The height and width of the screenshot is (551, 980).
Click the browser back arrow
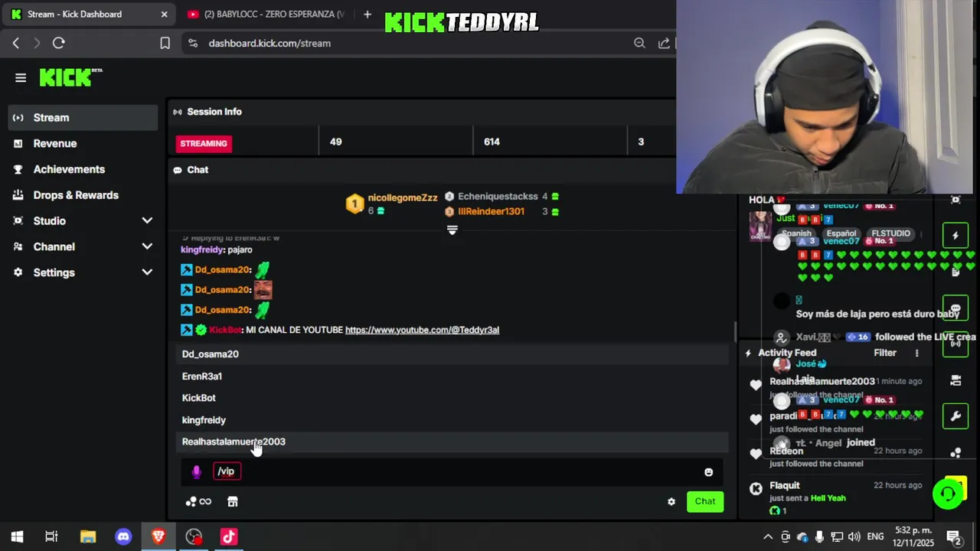pyautogui.click(x=16, y=43)
